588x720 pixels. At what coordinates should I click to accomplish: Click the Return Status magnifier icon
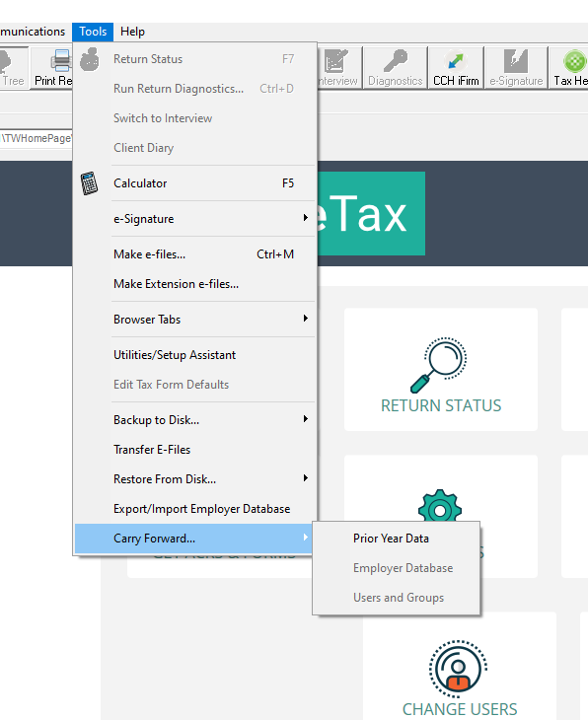tap(439, 365)
